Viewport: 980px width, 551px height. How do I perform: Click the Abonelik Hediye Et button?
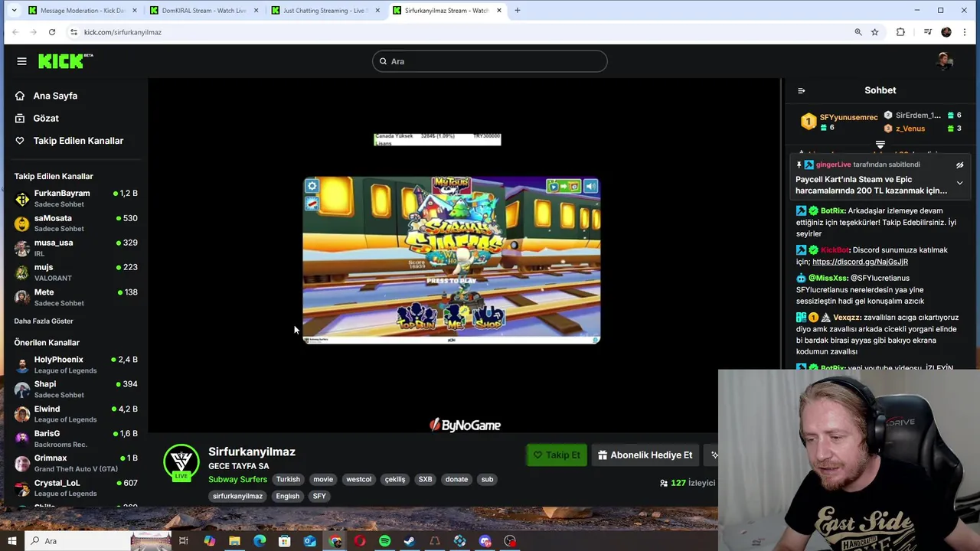tap(645, 455)
